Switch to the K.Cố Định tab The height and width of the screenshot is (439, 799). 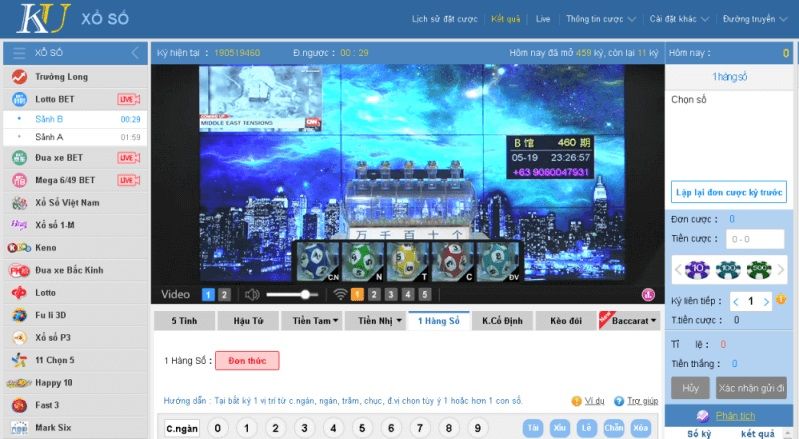502,321
